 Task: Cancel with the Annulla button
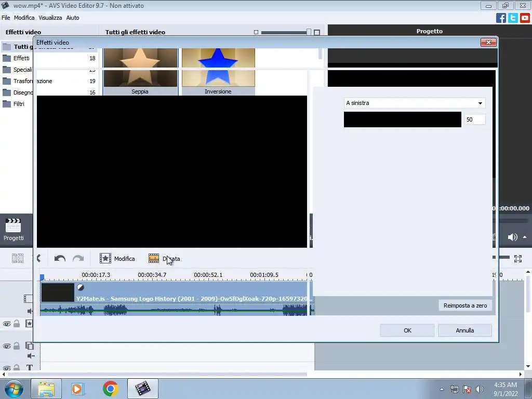pyautogui.click(x=464, y=330)
